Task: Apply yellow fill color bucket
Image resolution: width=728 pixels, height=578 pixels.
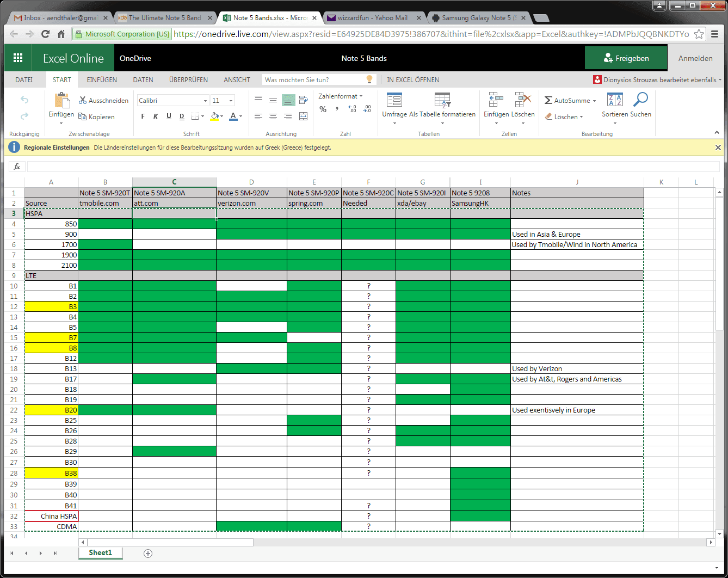Action: (215, 116)
